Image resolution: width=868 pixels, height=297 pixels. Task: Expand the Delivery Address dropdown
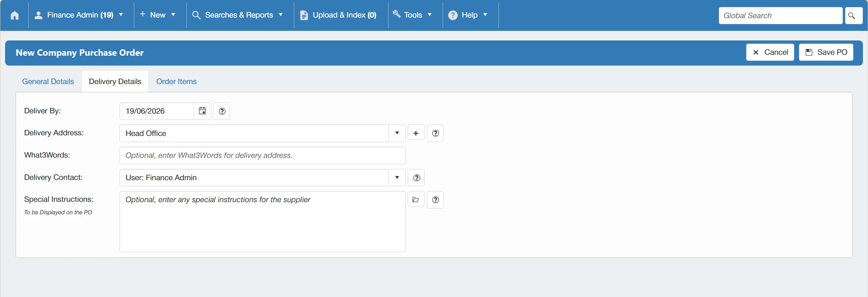[x=397, y=133]
